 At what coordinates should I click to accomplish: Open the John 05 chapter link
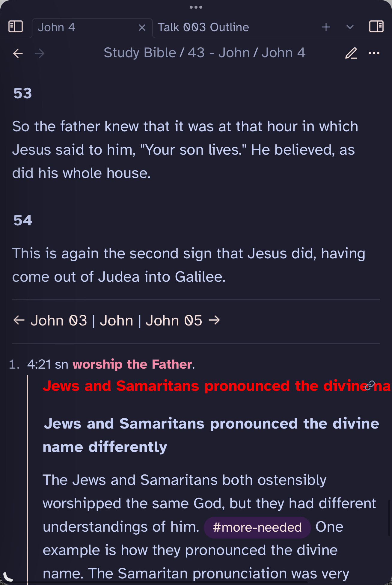pos(174,321)
